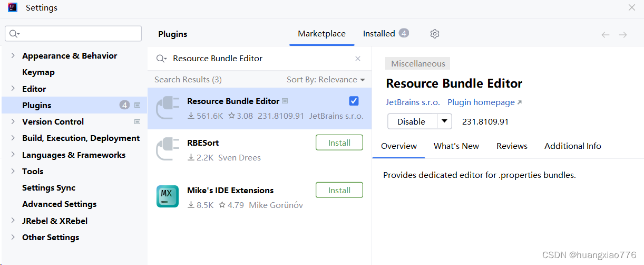Go forward with the right arrow
The image size is (644, 265).
pos(623,35)
